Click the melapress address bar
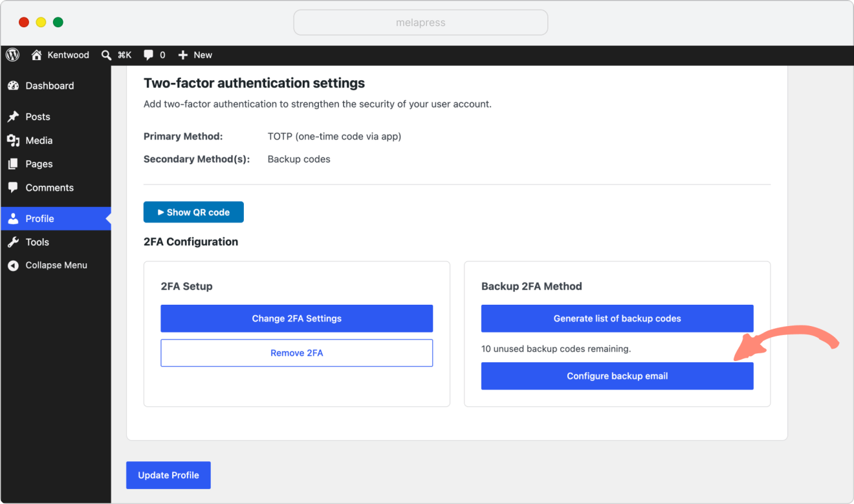Image resolution: width=854 pixels, height=504 pixels. pos(421,22)
